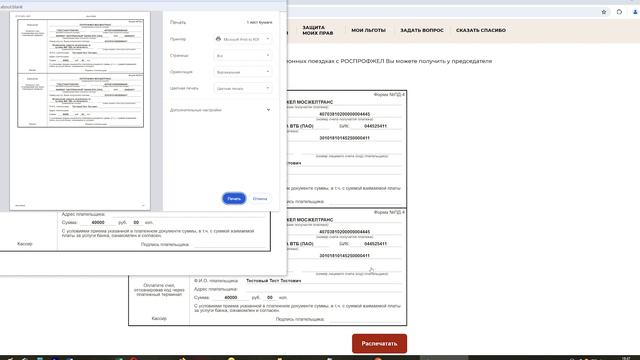This screenshot has height=360, width=640.
Task: Click 30101810145250000411 in the upper receipt
Action: 344,138
